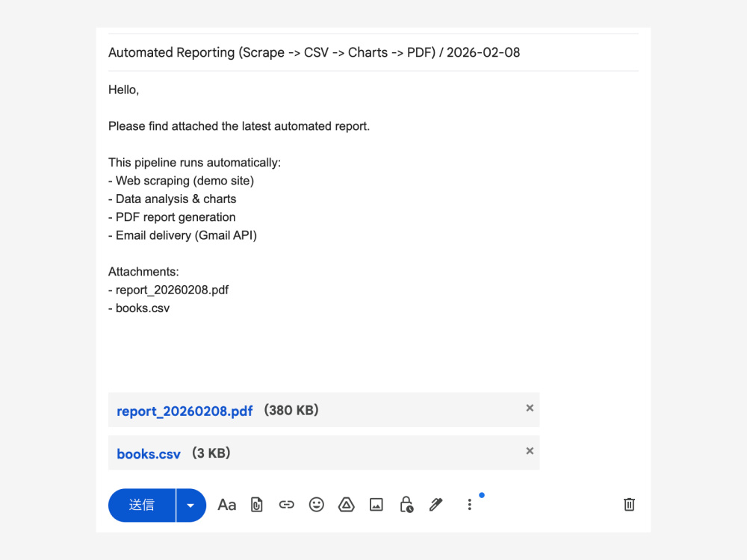Image resolution: width=747 pixels, height=560 pixels.
Task: Open the report_20260208.pdf attachment link
Action: [185, 411]
